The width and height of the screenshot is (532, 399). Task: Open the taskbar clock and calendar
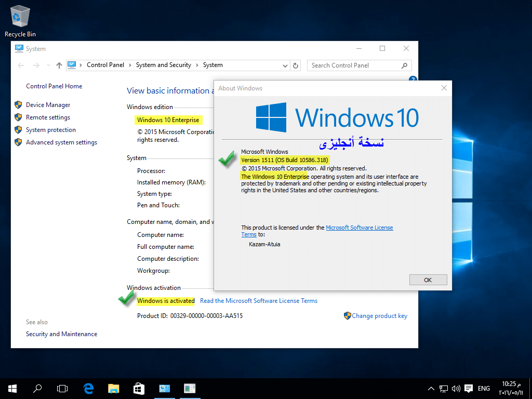[511, 389]
